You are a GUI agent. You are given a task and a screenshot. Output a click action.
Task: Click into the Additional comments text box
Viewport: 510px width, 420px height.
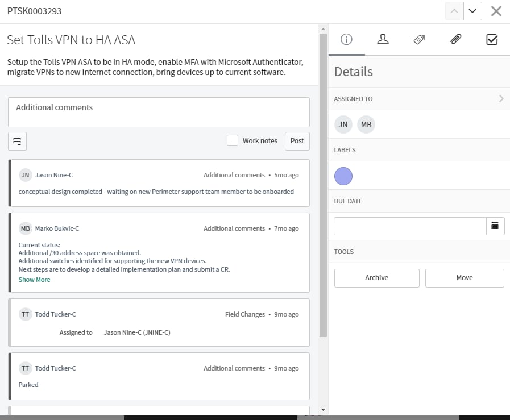tap(159, 112)
